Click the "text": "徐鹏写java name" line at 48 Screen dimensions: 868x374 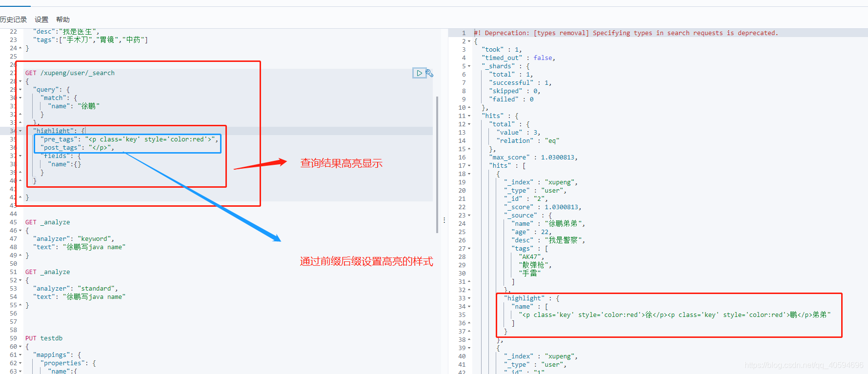(x=79, y=247)
